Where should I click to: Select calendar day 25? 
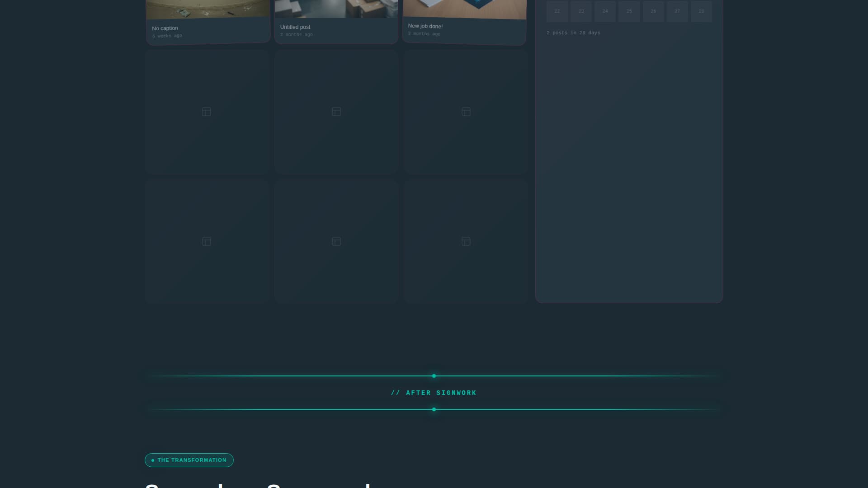click(x=629, y=11)
